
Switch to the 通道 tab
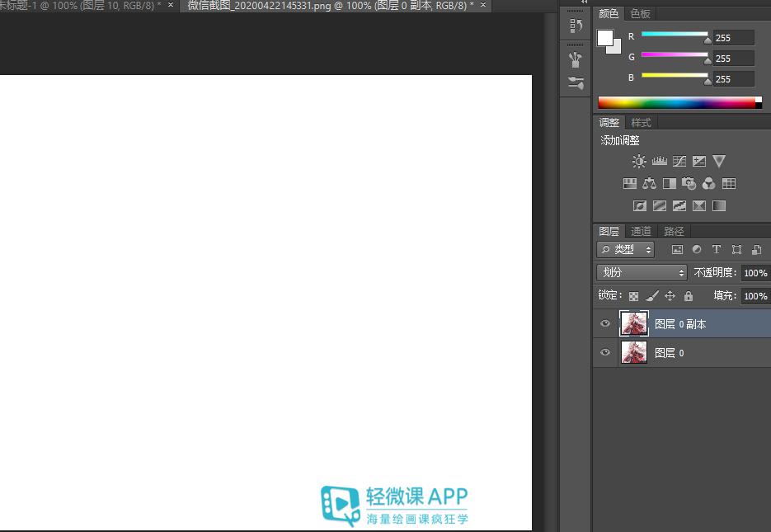(641, 231)
